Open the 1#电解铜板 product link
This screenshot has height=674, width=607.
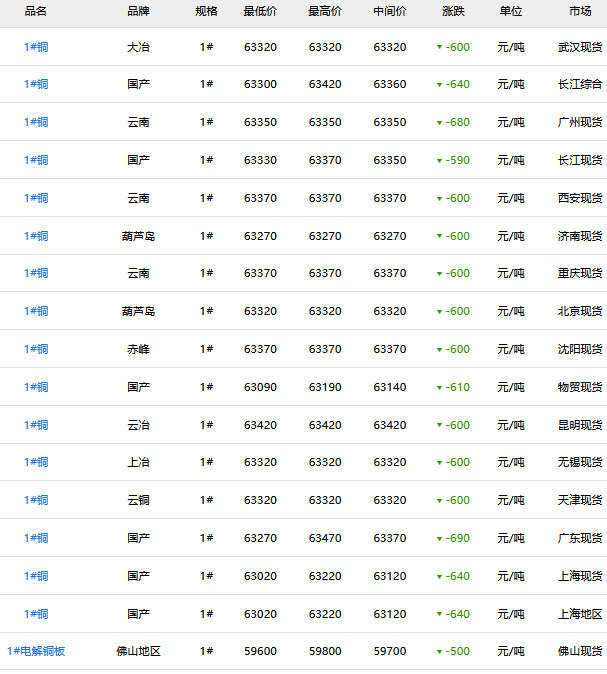tap(36, 651)
